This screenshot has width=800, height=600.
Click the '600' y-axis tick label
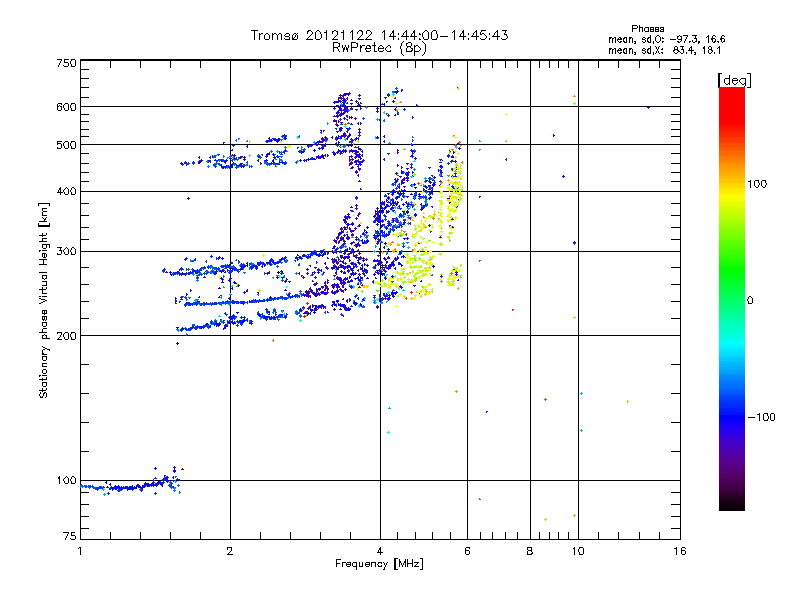66,107
